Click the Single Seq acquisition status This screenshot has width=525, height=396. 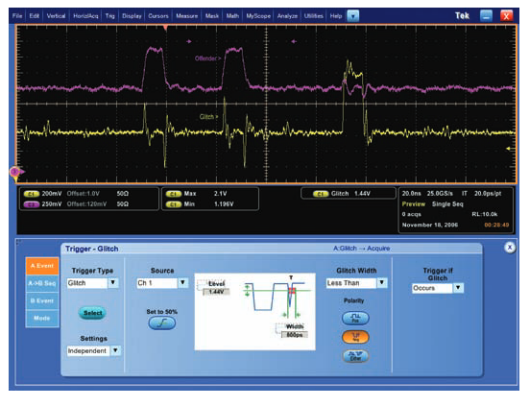pyautogui.click(x=447, y=204)
